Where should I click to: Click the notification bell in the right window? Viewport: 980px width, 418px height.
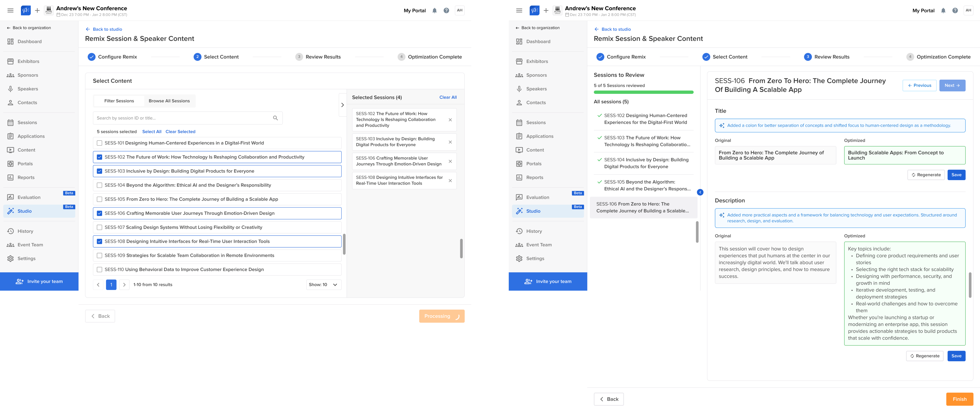click(943, 11)
